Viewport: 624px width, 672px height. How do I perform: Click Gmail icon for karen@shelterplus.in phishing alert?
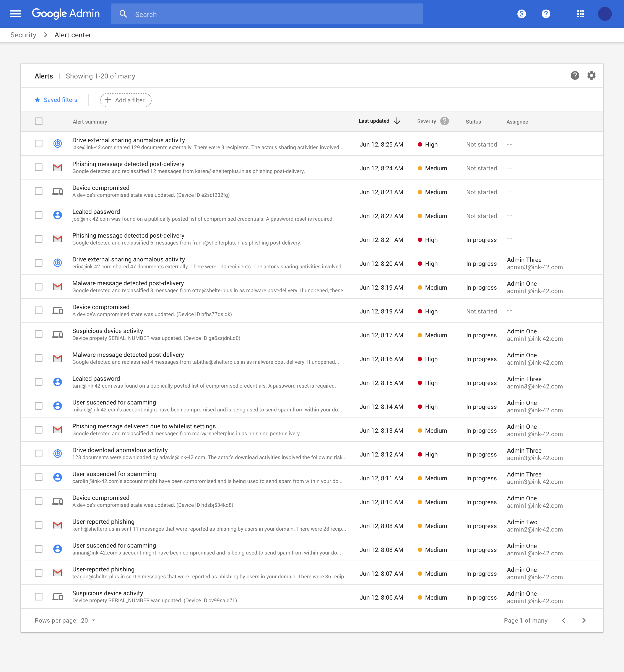point(58,167)
